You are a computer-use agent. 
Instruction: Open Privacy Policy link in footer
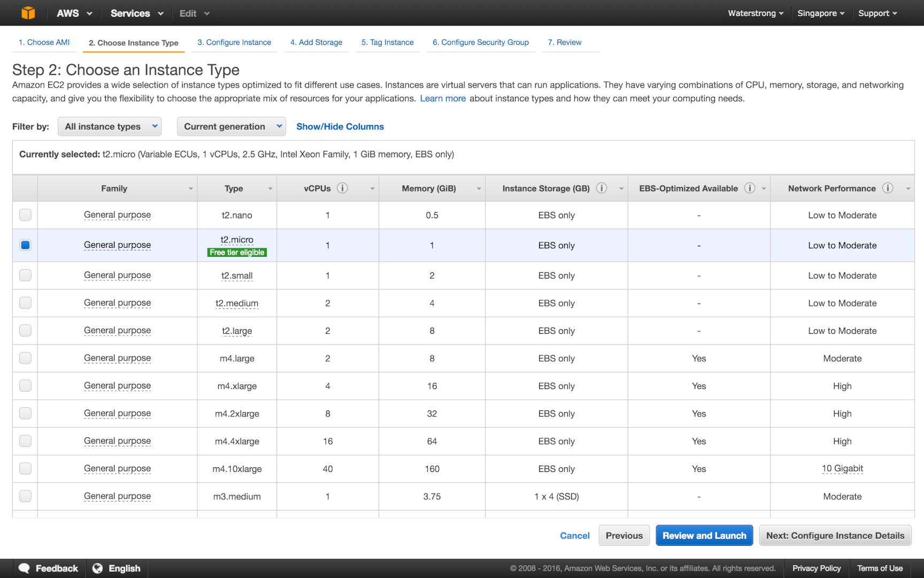tap(817, 568)
